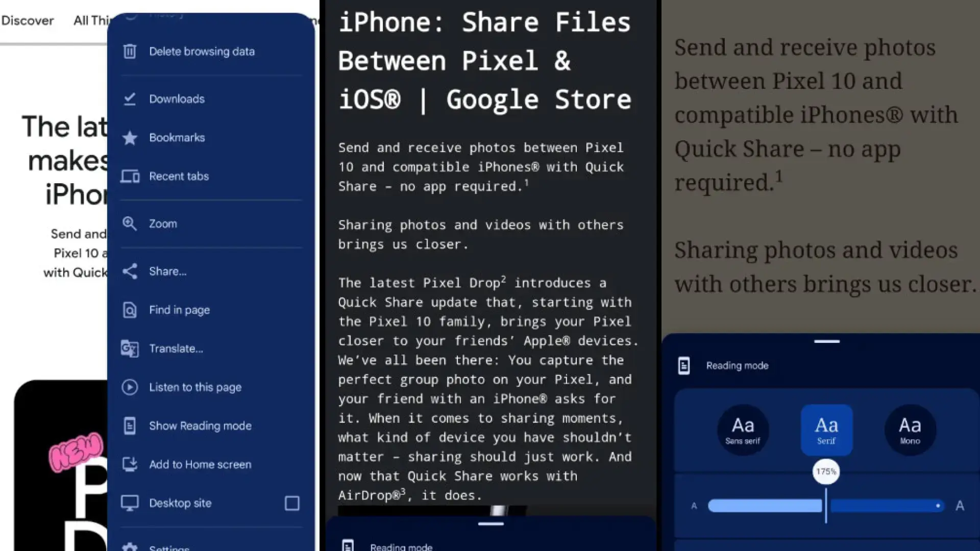The image size is (980, 551).
Task: Click the Add to Home screen icon
Action: pos(130,464)
